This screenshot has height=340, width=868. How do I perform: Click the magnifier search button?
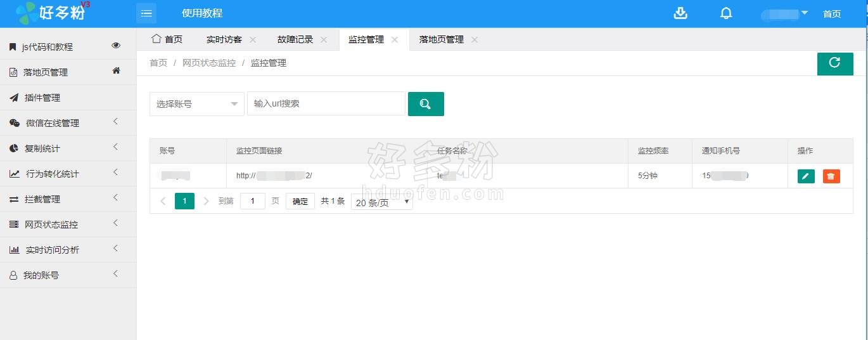[x=425, y=104]
